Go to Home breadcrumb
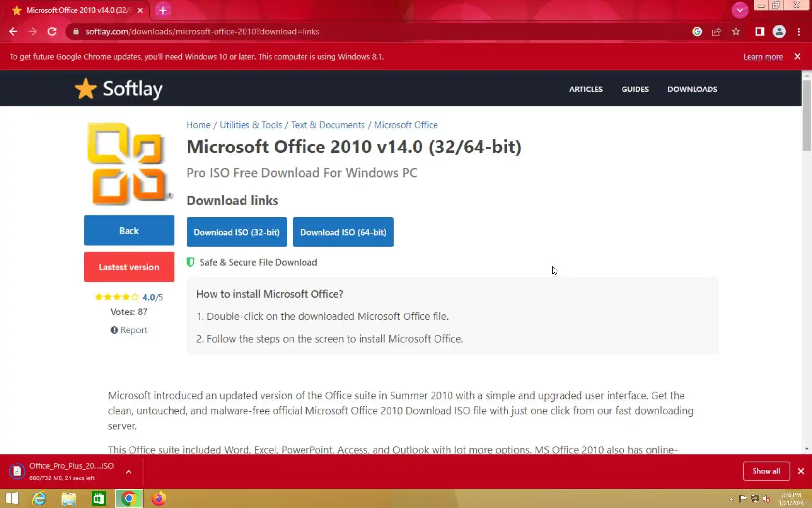Screen dimensions: 812x508 pos(199,125)
